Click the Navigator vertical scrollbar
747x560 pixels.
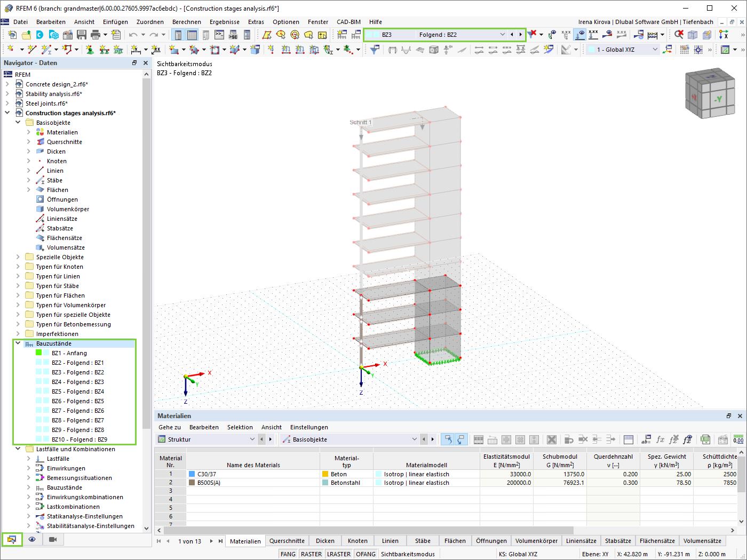(147, 301)
